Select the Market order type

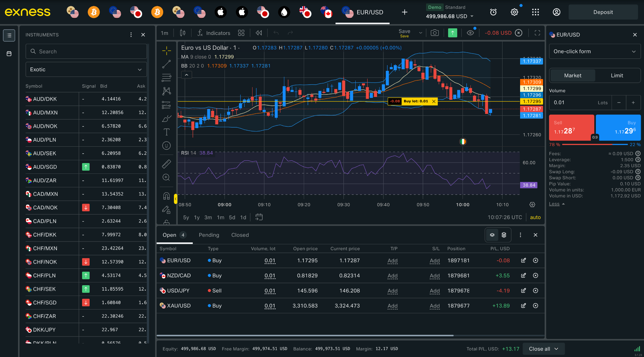click(573, 76)
